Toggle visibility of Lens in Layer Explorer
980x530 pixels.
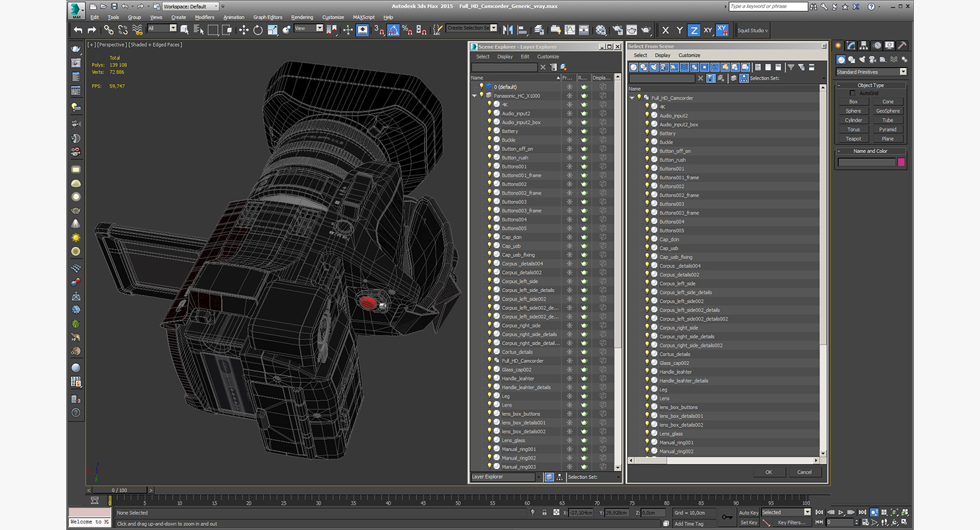[x=489, y=405]
